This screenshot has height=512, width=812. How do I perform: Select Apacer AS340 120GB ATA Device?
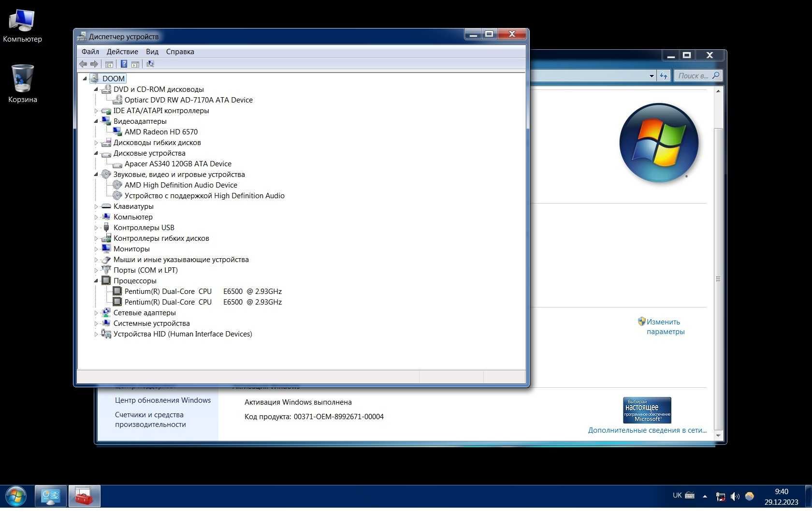coord(178,163)
